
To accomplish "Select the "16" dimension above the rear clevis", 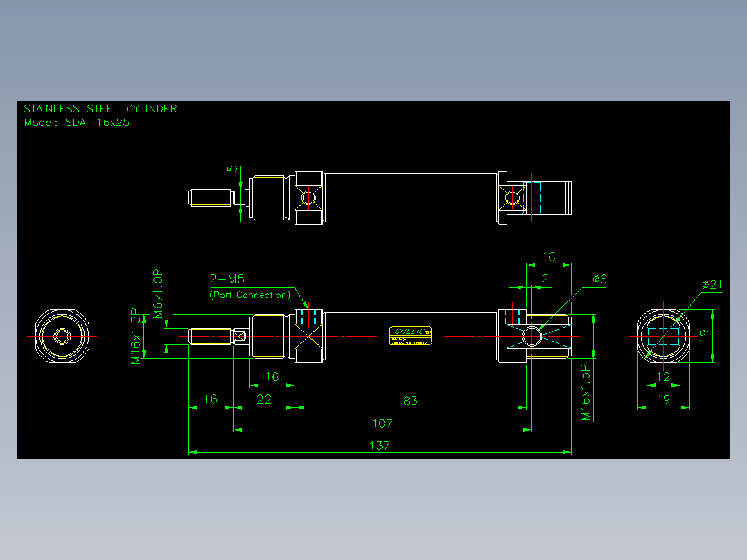I will click(548, 257).
